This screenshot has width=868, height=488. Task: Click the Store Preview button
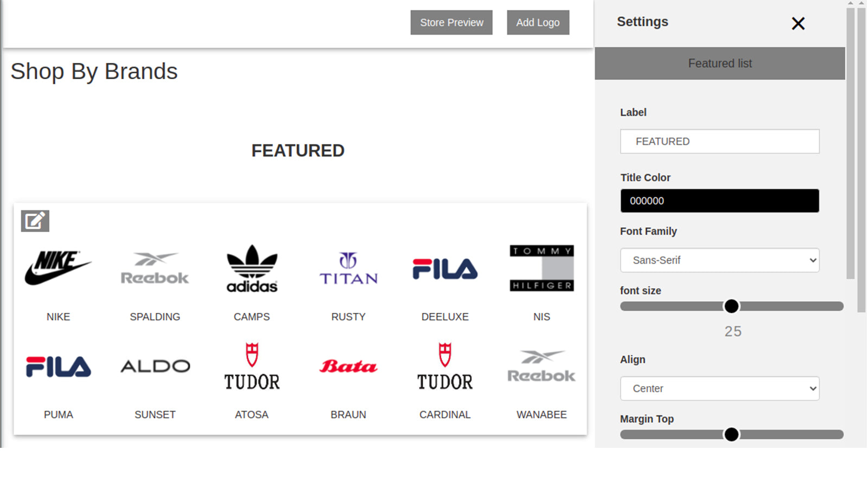pos(451,22)
